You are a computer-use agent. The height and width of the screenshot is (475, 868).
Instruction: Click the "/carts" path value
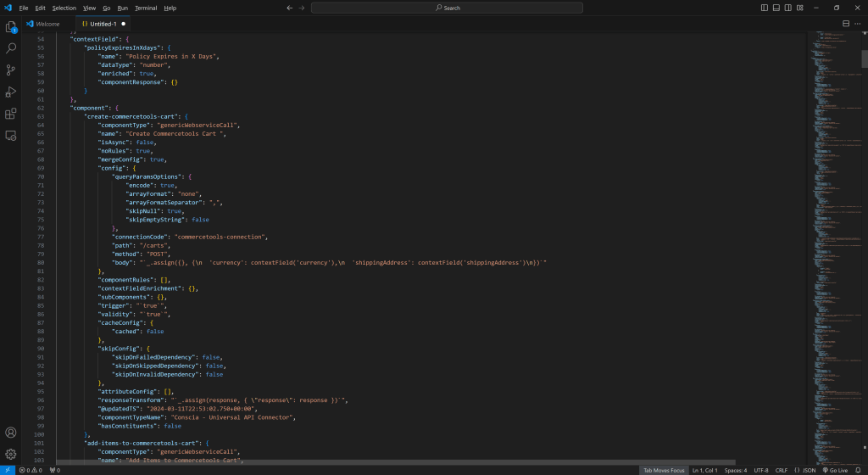point(153,245)
